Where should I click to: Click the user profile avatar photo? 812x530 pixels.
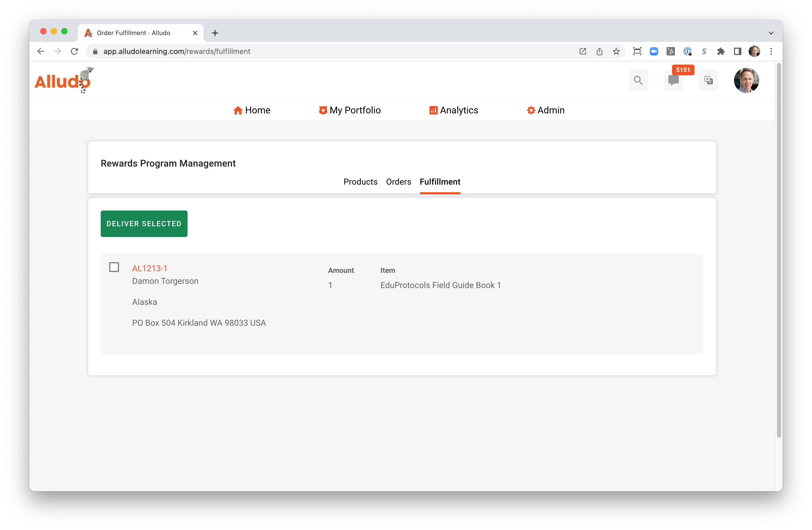(747, 80)
